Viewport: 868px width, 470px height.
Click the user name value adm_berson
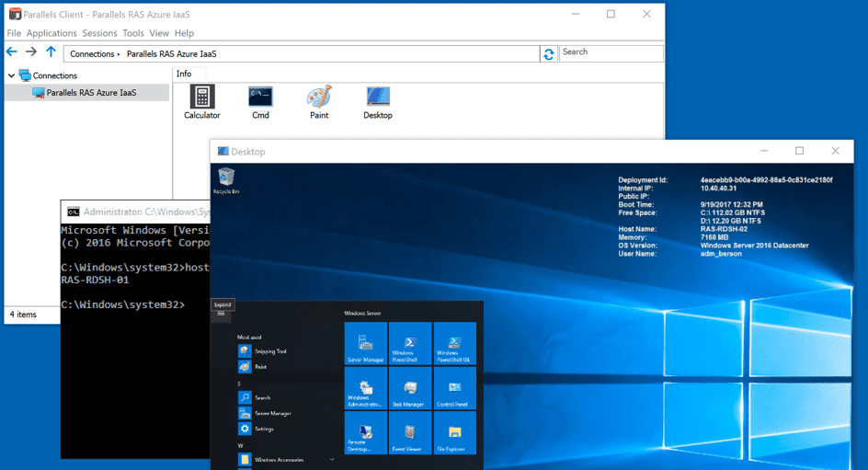(x=721, y=254)
